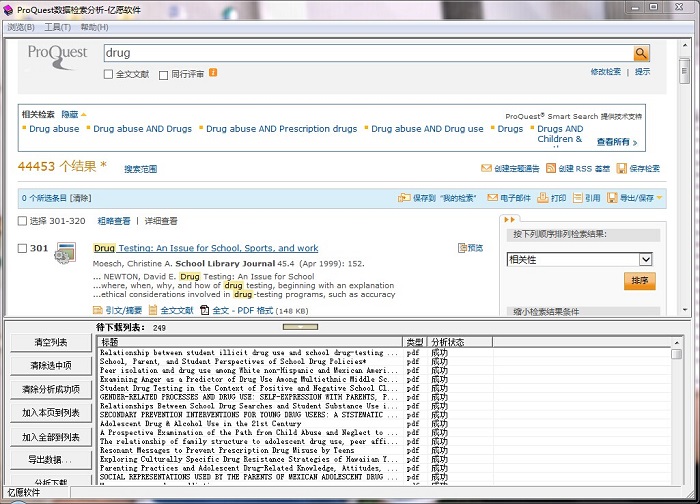Screen dimensions: 700x504
Task: Click the orange search magnifier icon
Action: coord(641,53)
